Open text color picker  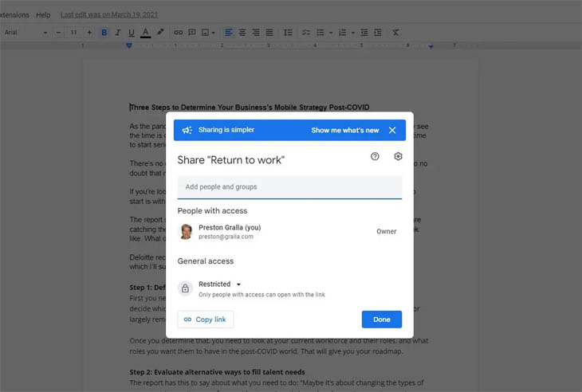point(145,33)
